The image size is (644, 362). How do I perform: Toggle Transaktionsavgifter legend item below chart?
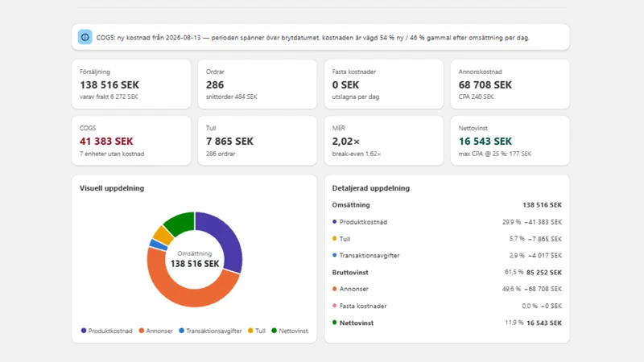(x=210, y=331)
